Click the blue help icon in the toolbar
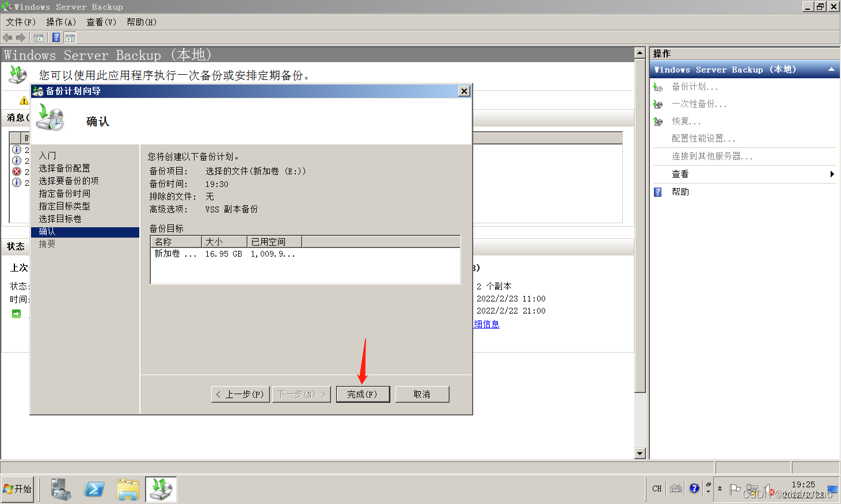The width and height of the screenshot is (841, 504). click(x=56, y=38)
